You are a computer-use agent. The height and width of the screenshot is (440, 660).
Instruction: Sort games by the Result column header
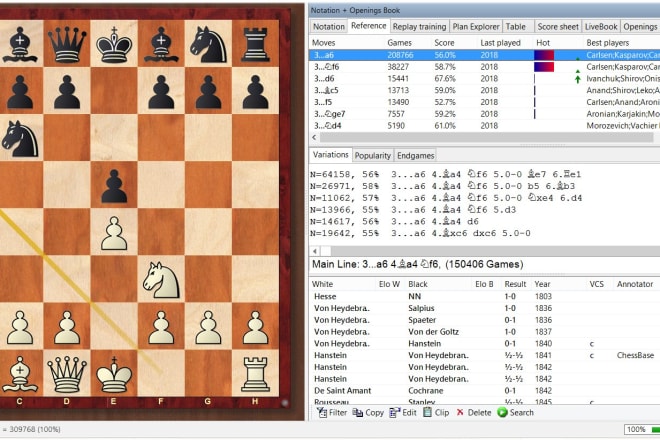click(x=515, y=284)
